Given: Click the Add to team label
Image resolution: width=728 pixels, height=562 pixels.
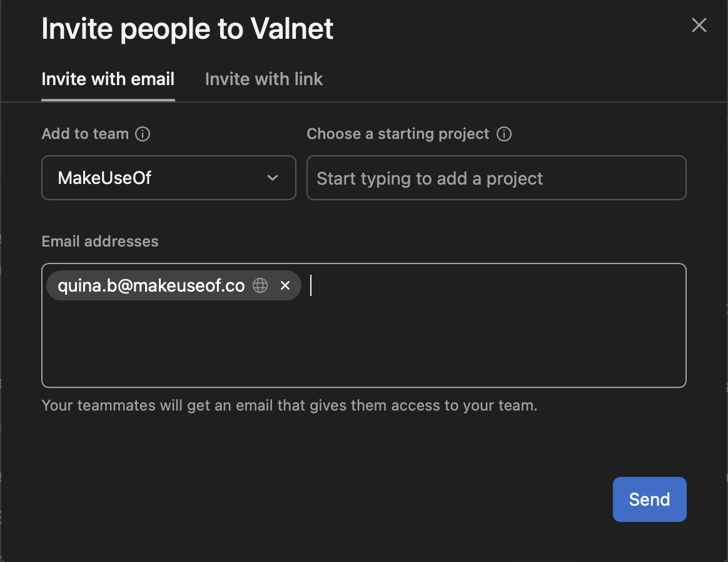Looking at the screenshot, I should click(85, 134).
